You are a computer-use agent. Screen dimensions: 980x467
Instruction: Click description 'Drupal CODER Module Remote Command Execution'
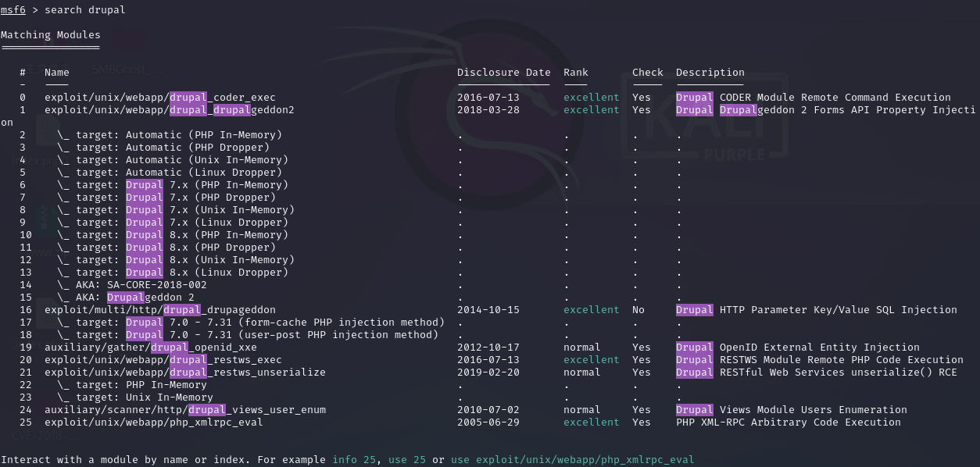814,98
